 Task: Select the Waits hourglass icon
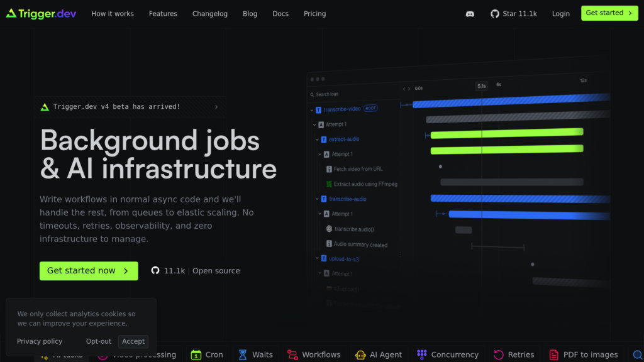pyautogui.click(x=243, y=354)
